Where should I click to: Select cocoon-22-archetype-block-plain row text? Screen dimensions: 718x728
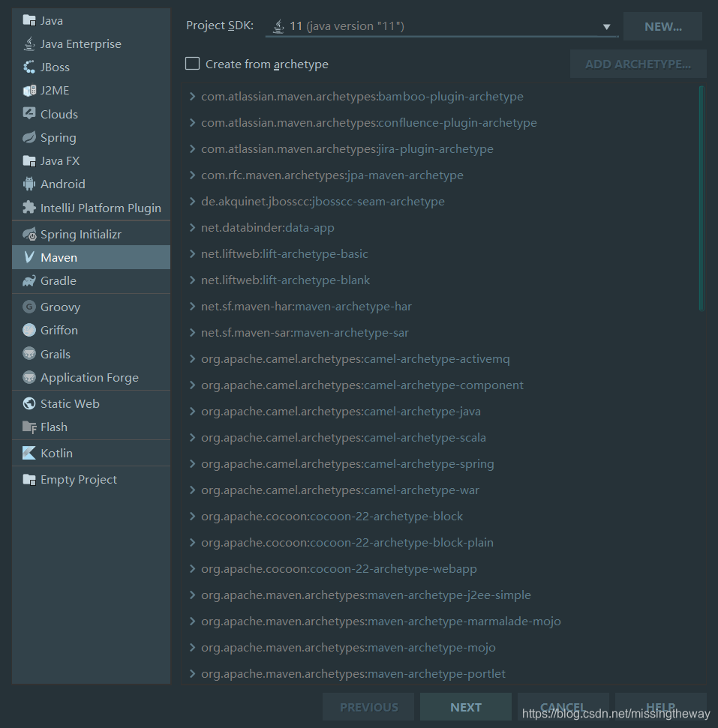pos(347,542)
